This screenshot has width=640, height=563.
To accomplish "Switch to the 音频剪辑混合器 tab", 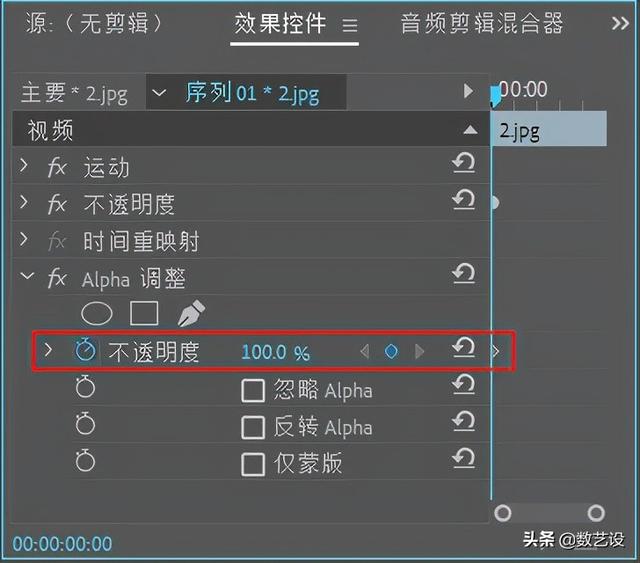I will click(482, 24).
